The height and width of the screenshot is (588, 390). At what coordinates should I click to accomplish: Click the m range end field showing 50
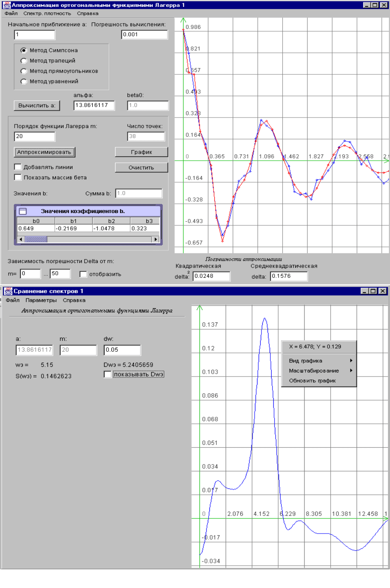[60, 274]
